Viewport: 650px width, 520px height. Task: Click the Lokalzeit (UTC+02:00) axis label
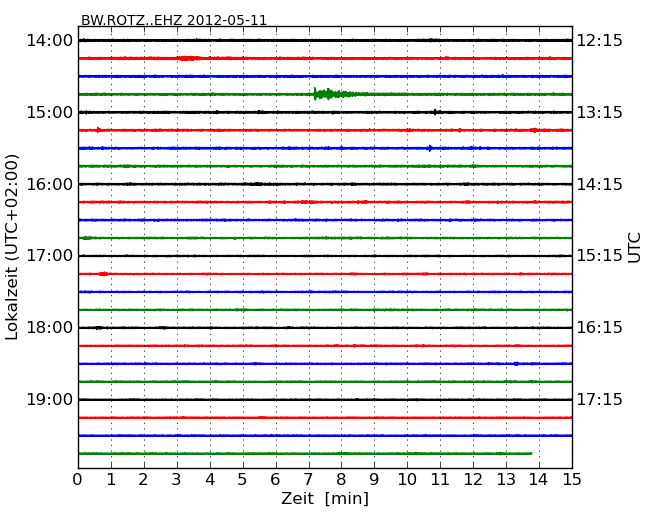(x=12, y=247)
